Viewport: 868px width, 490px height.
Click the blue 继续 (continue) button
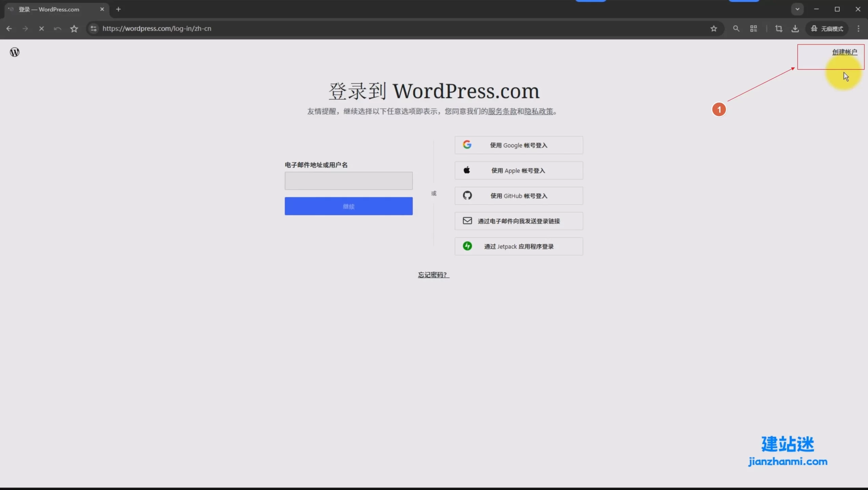pos(349,206)
